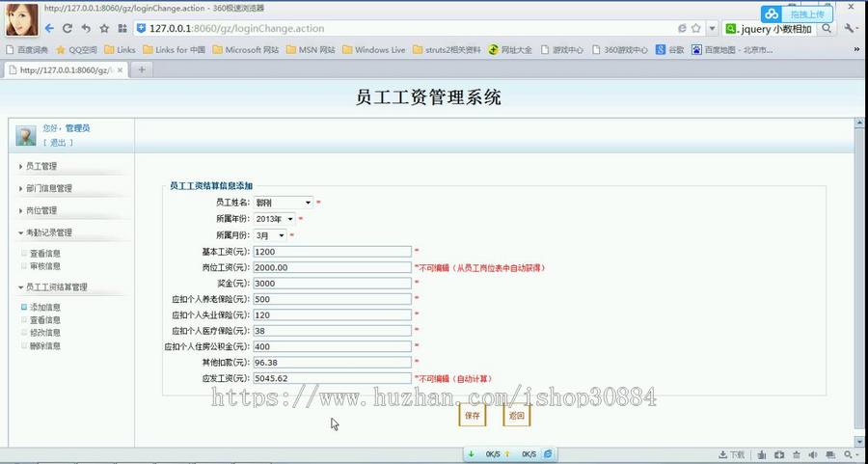868x464 pixels.
Task: Open the Links for 中国 bookmark folder
Action: pyautogui.click(x=174, y=50)
